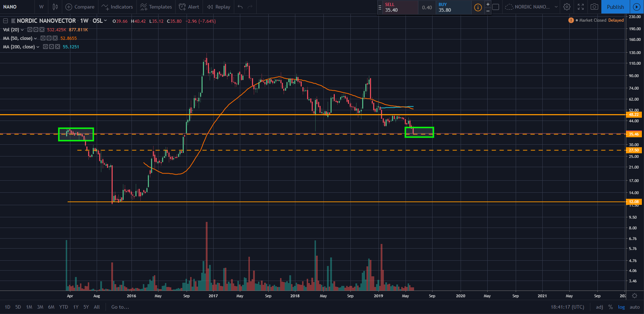644x314 pixels.
Task: Expand the OSL exchange dropdown arrow
Action: coord(105,21)
